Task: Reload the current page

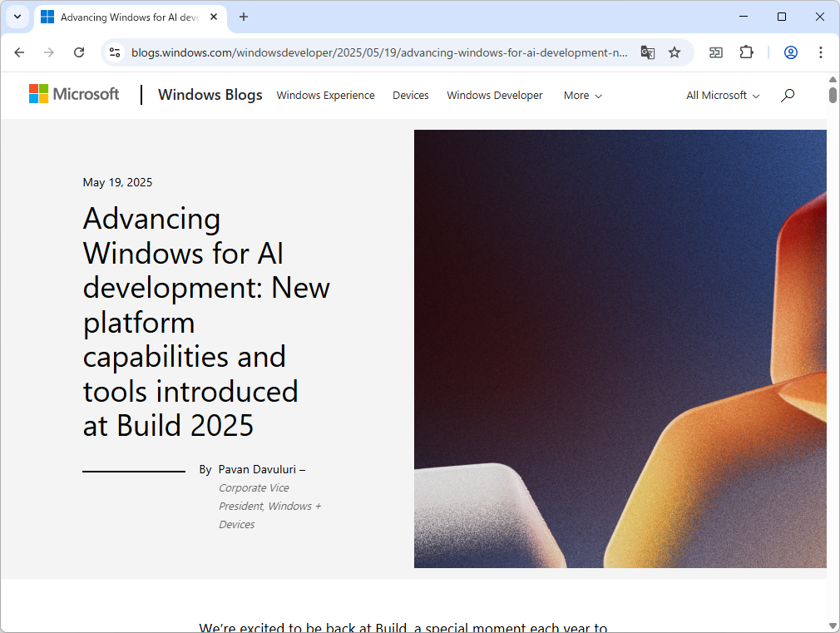Action: [x=79, y=52]
